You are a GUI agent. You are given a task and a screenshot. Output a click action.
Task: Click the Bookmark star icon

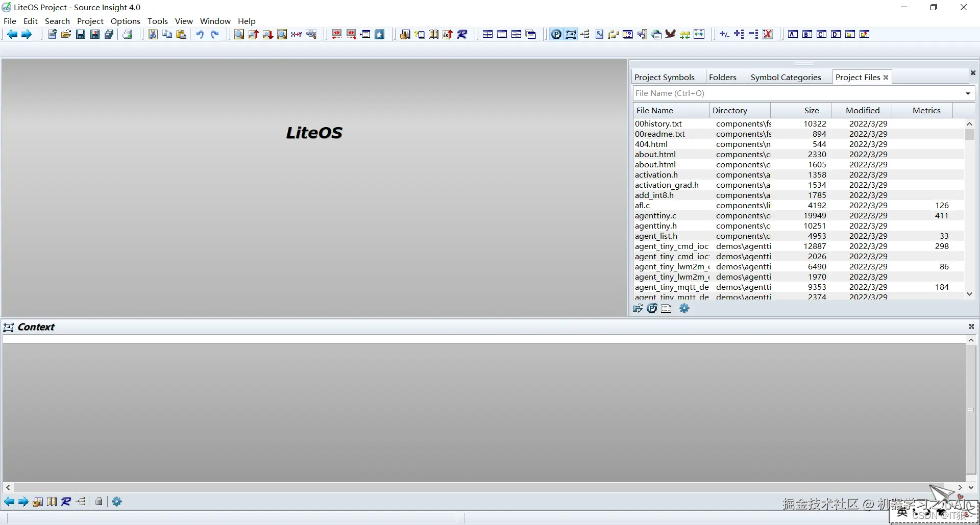[380, 34]
